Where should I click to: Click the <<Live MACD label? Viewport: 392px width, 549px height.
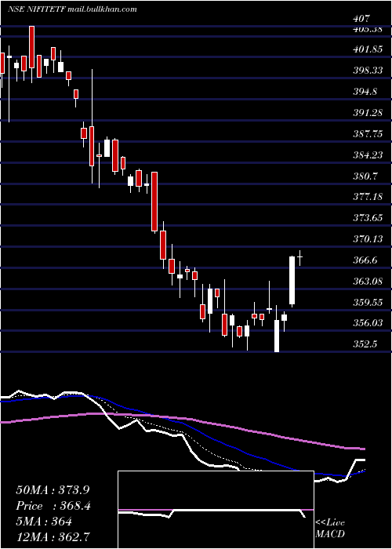point(330,529)
